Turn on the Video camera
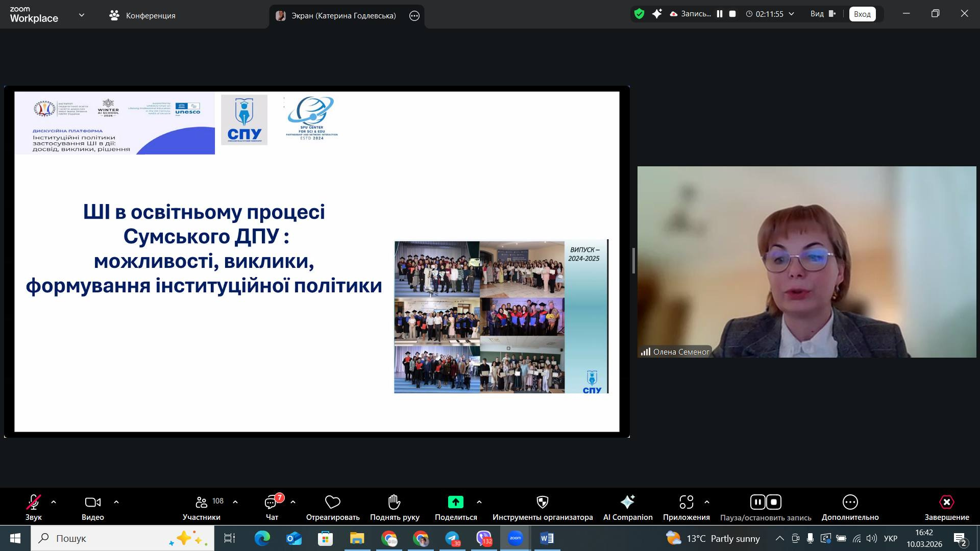 92,502
